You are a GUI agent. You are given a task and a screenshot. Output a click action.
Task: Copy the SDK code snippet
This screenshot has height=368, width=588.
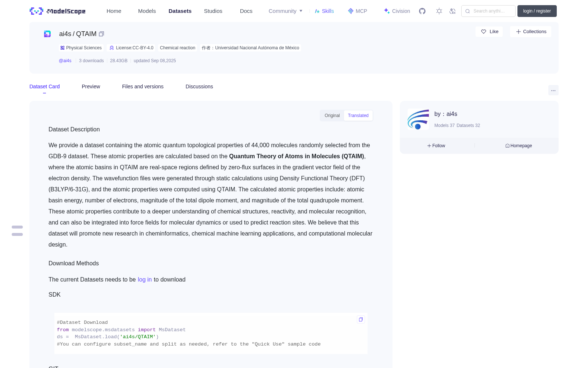click(361, 319)
